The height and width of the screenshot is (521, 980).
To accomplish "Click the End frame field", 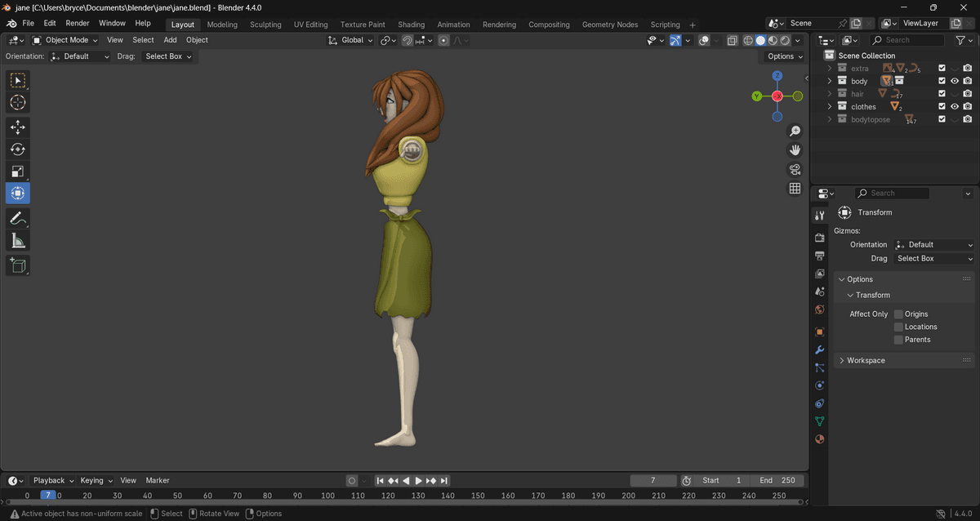I will (x=777, y=481).
